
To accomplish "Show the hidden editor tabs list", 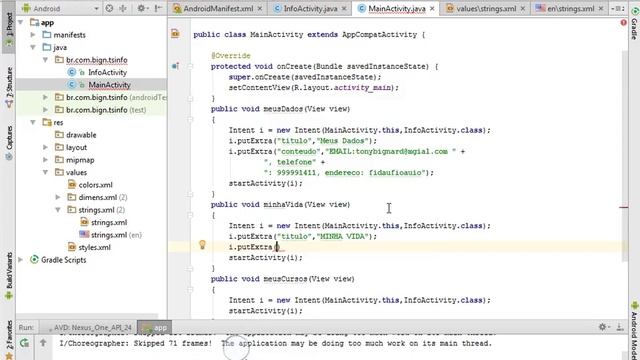I will pos(618,9).
